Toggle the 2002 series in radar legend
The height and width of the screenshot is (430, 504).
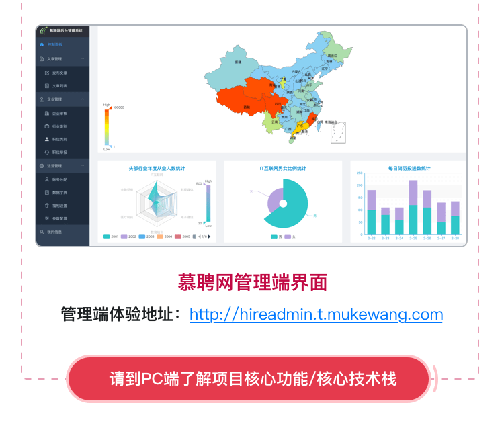click(128, 236)
